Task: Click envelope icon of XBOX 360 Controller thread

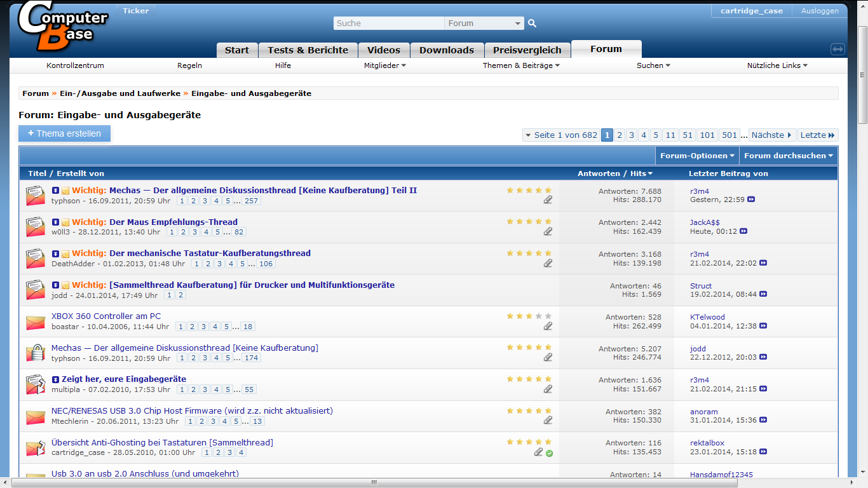Action: pyautogui.click(x=35, y=322)
